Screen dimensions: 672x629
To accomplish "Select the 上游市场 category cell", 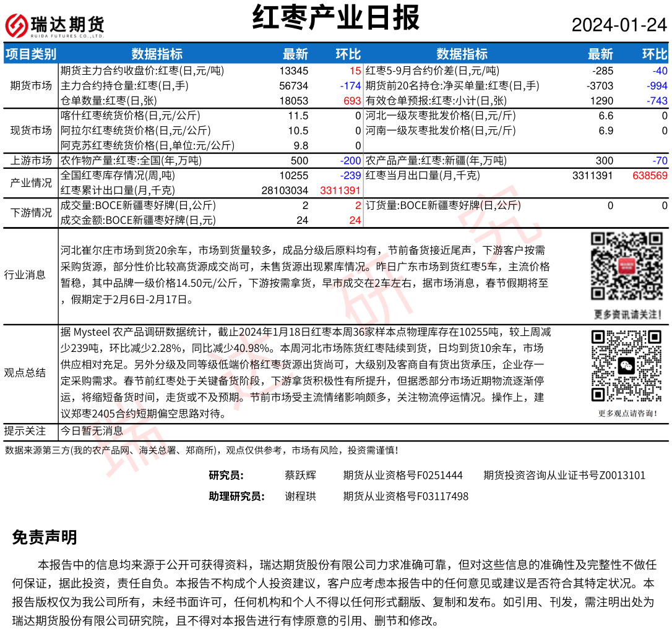I will coord(31,161).
